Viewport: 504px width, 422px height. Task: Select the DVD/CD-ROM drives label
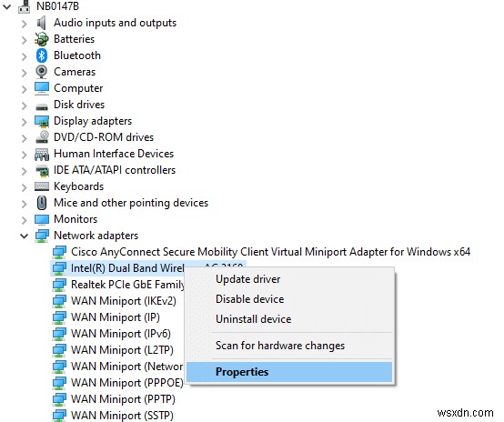coord(104,137)
